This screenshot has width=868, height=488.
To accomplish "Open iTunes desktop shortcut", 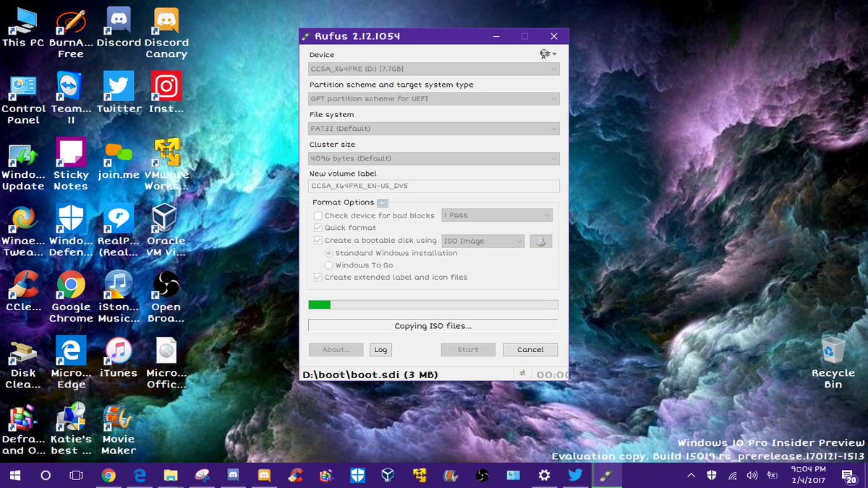I will [x=119, y=358].
